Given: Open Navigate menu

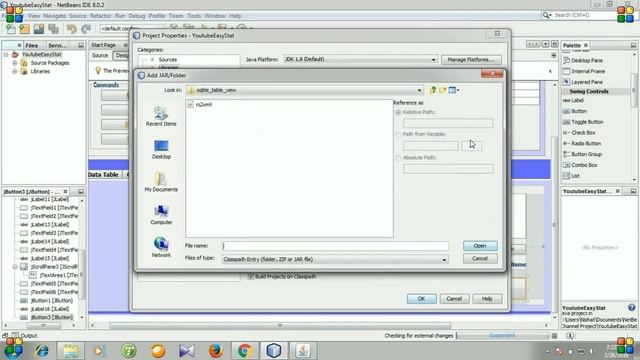Looking at the screenshot, I should (x=54, y=16).
